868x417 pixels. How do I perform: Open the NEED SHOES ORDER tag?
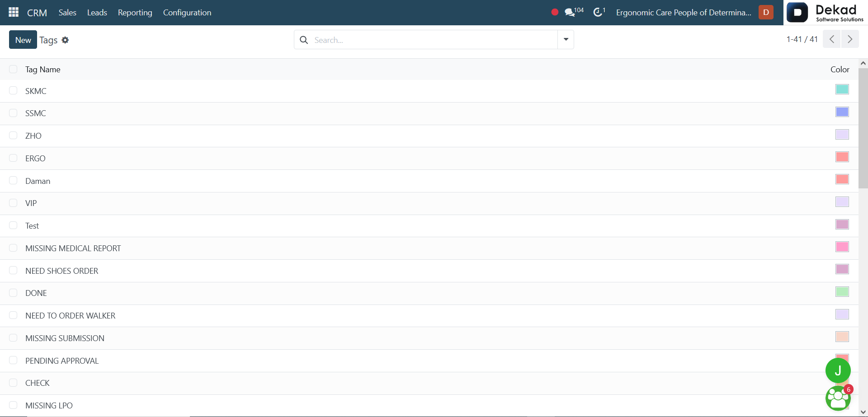click(62, 271)
